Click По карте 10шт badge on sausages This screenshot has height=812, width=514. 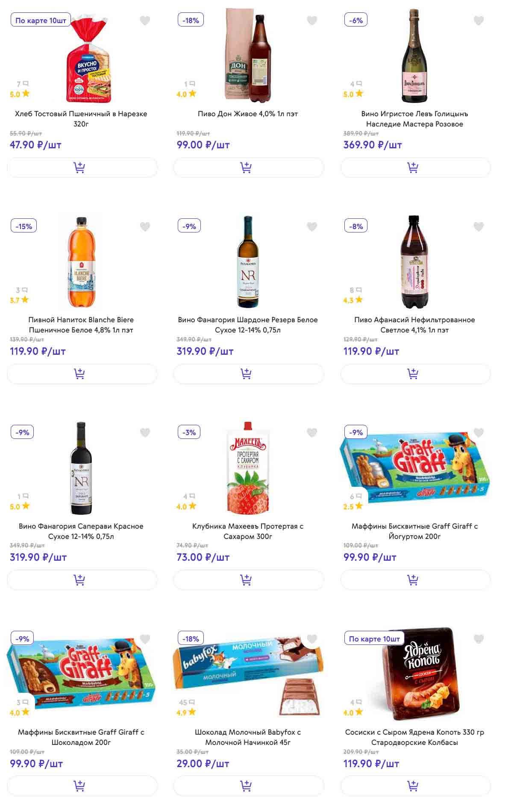click(374, 638)
